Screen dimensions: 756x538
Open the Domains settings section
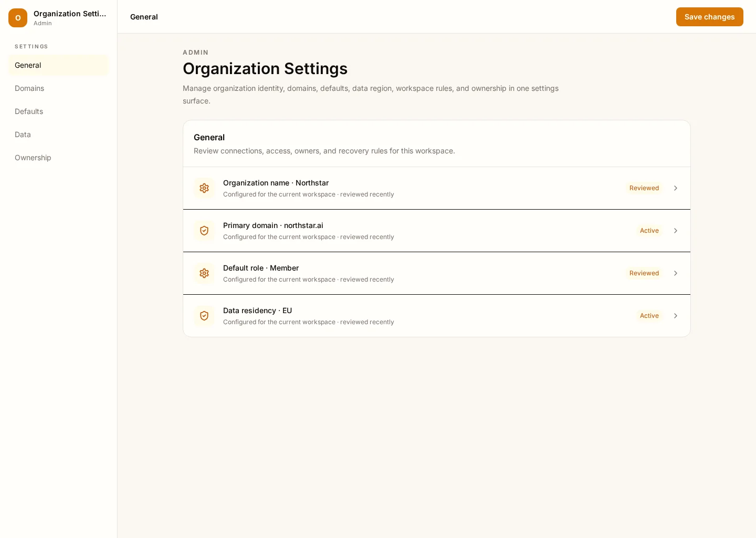click(x=58, y=88)
